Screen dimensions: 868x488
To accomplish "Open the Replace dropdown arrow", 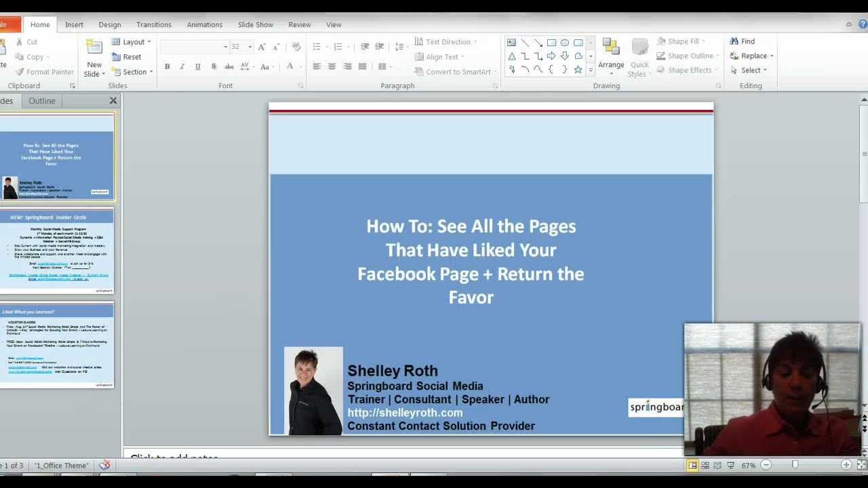I will click(x=772, y=56).
